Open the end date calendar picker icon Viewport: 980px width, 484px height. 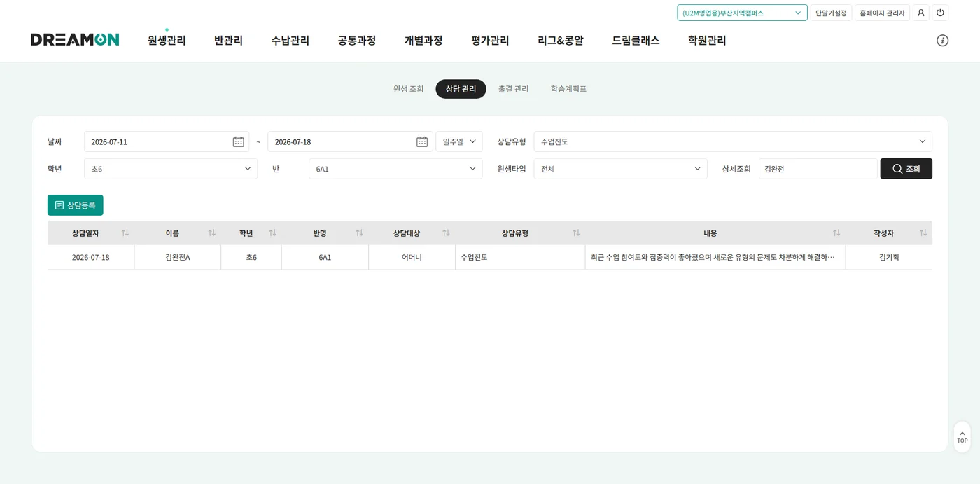pyautogui.click(x=422, y=141)
